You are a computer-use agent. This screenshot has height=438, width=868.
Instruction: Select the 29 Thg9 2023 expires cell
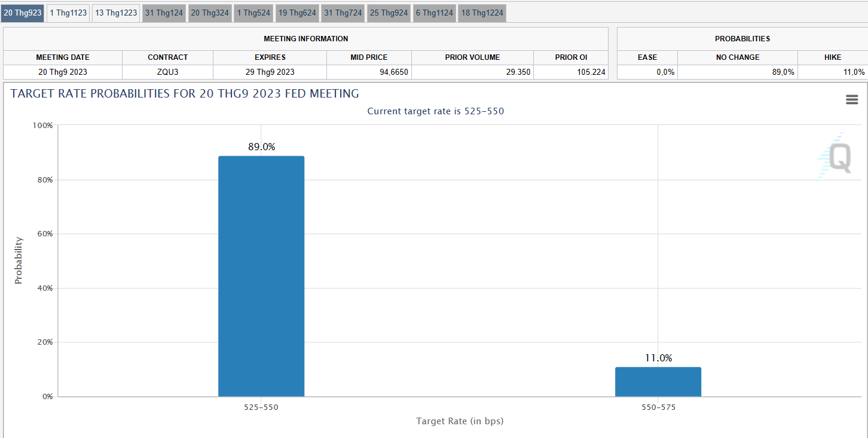pos(270,72)
